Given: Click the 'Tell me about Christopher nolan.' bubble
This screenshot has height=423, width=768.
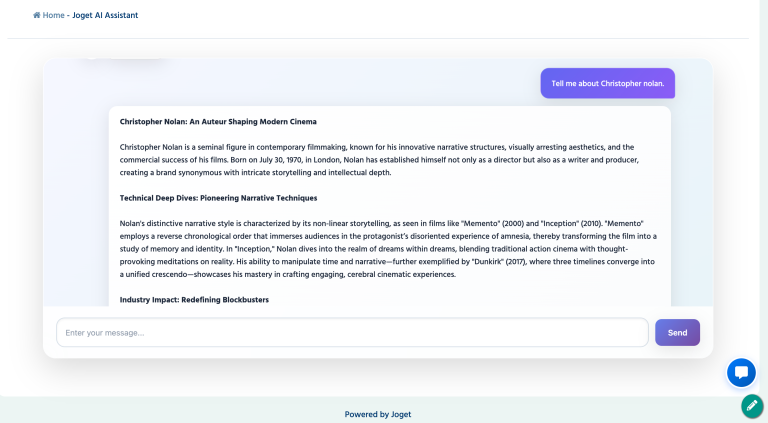Looking at the screenshot, I should [x=608, y=83].
